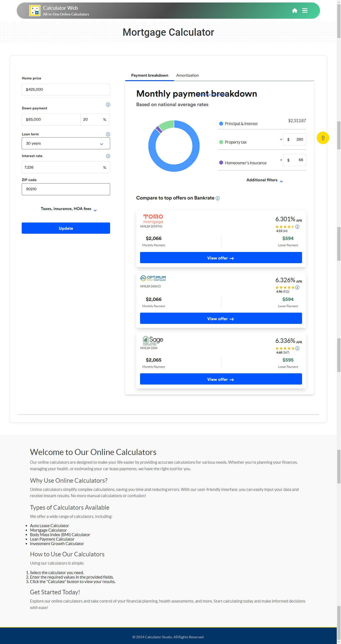The height and width of the screenshot is (644, 341).
Task: Expand Additional filters
Action: (265, 180)
